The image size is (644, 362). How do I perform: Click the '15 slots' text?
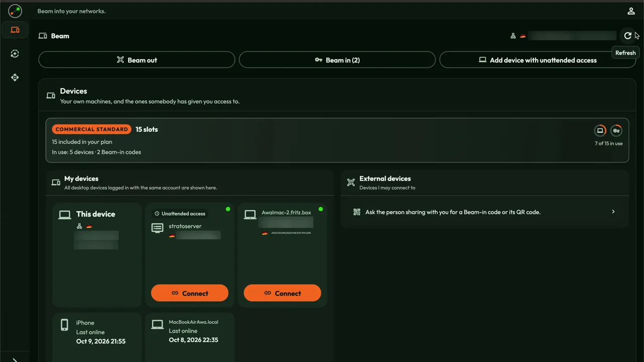tap(146, 129)
